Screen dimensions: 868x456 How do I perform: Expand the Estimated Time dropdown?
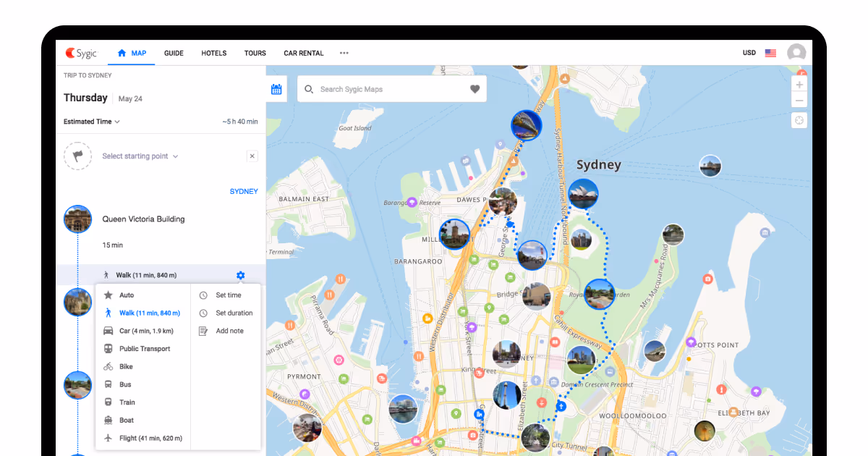(x=92, y=122)
